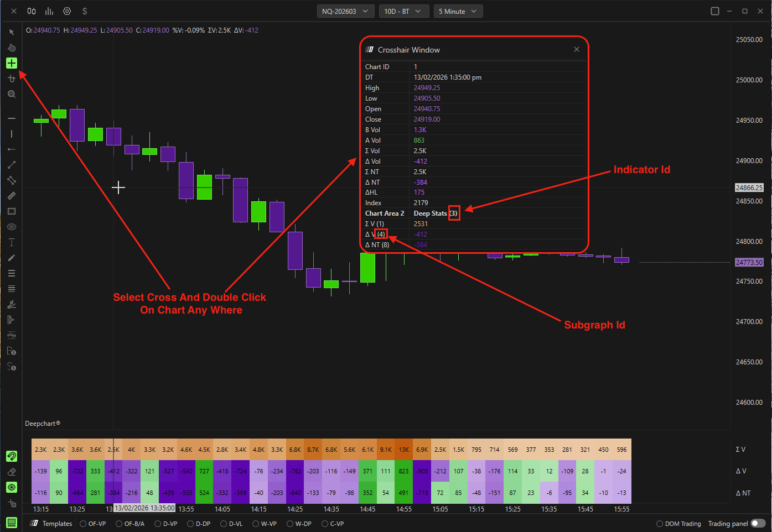
Task: Close the Crosshair Window panel
Action: [x=577, y=50]
